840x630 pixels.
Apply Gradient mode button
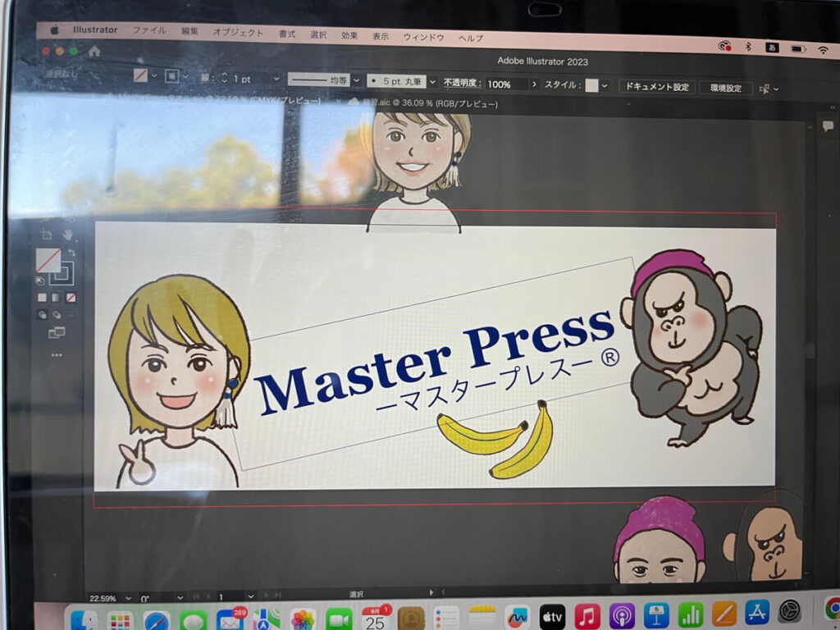pyautogui.click(x=57, y=297)
